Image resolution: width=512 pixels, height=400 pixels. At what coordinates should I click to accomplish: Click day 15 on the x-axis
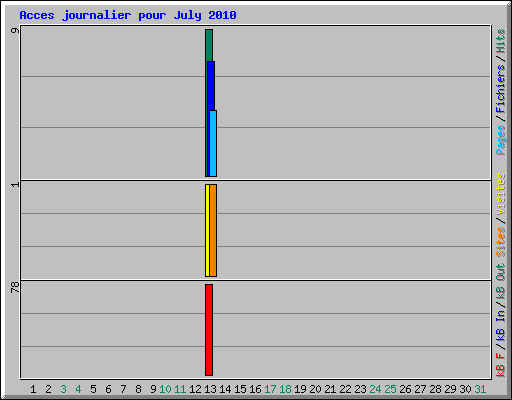240,389
